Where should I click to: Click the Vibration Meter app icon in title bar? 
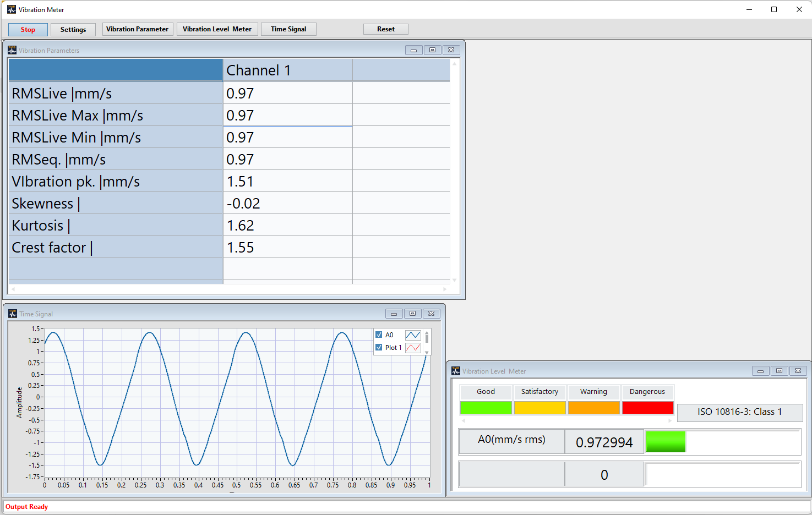[12, 9]
